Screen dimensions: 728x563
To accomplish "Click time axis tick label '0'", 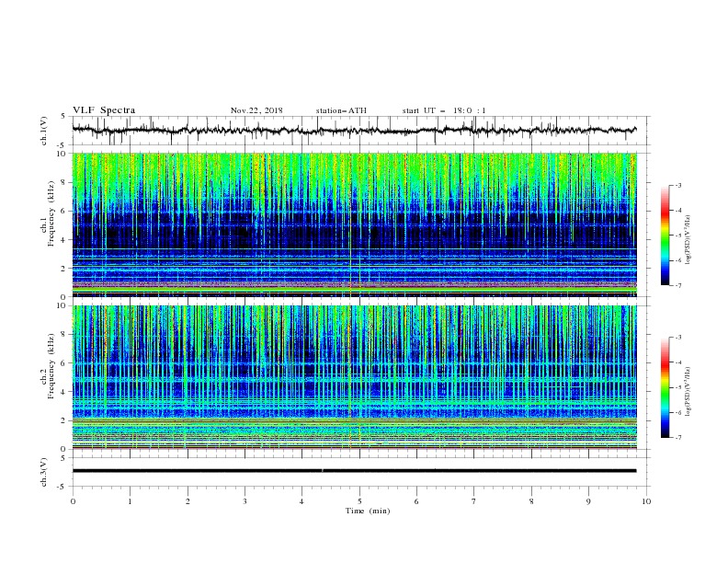I will [x=73, y=501].
